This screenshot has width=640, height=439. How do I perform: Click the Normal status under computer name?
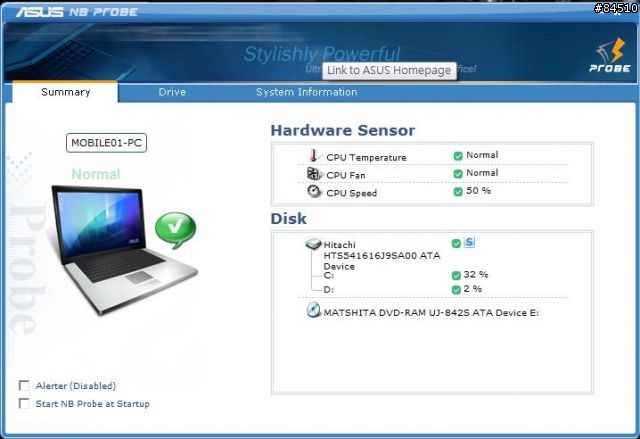pyautogui.click(x=96, y=174)
